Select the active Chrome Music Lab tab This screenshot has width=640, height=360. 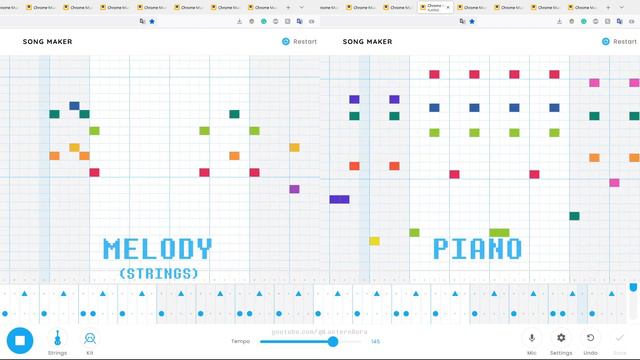coord(435,7)
